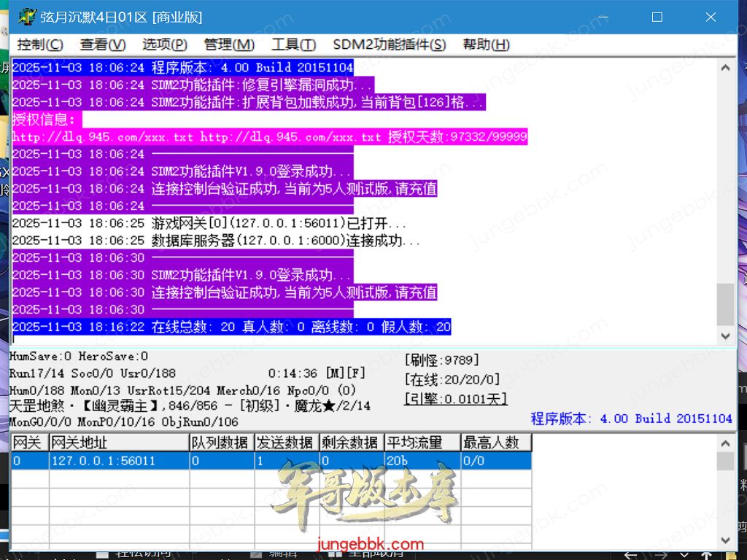The image size is (747, 560).
Task: Click the app icon in title bar
Action: 26,16
